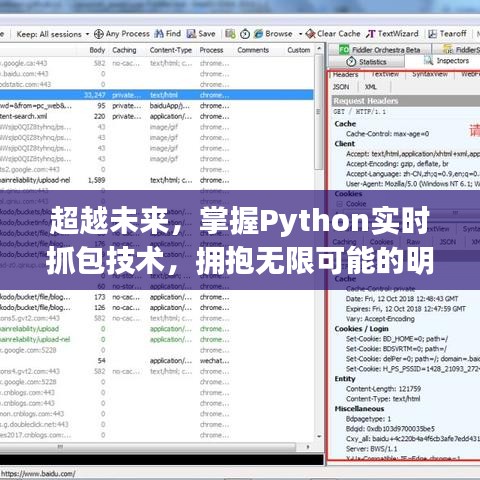Open the TextWizard tool

392,34
